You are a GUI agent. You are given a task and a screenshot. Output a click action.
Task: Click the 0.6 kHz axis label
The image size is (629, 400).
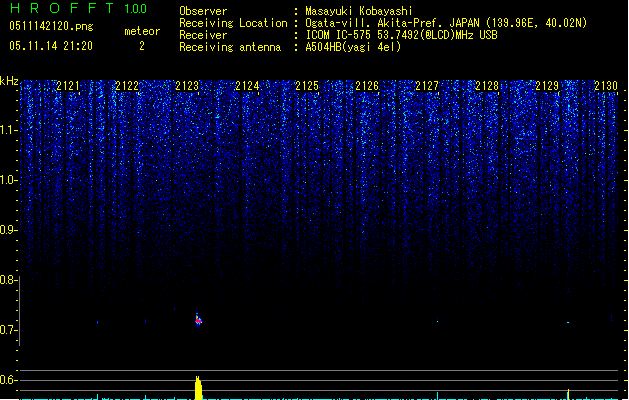[8, 380]
